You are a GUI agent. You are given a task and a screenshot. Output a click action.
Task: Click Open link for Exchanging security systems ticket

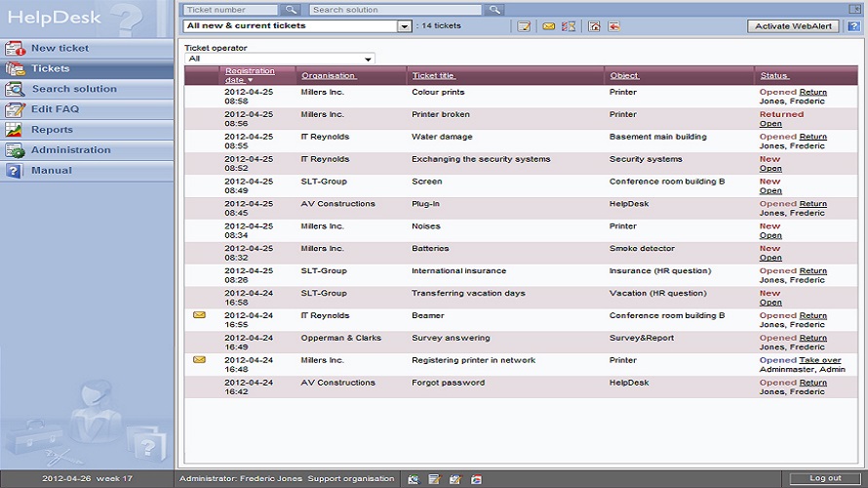770,169
